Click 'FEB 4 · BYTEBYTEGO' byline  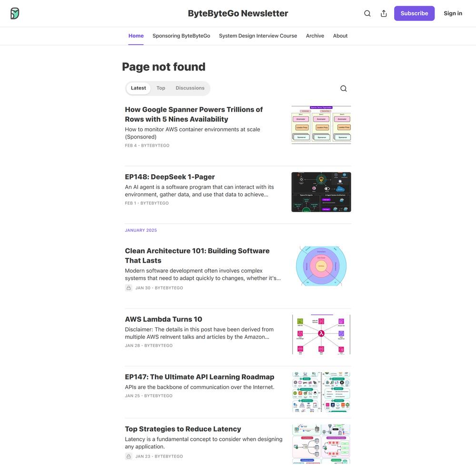coord(147,145)
